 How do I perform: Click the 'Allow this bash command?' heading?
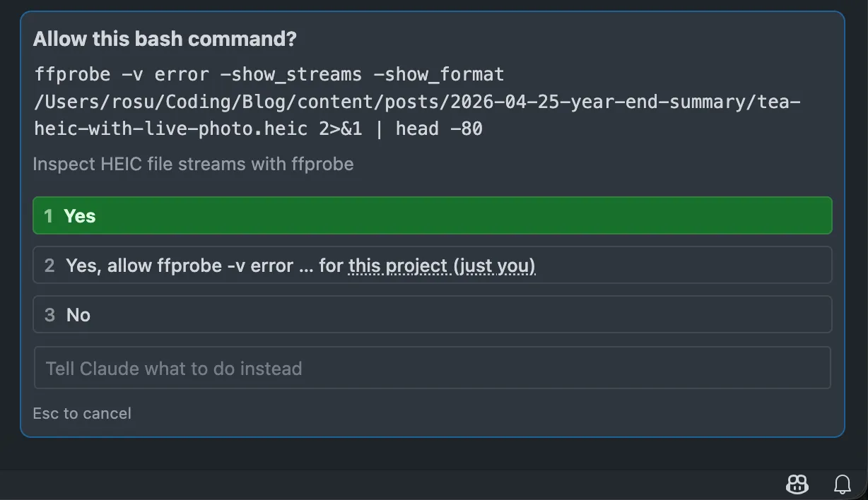(x=165, y=40)
